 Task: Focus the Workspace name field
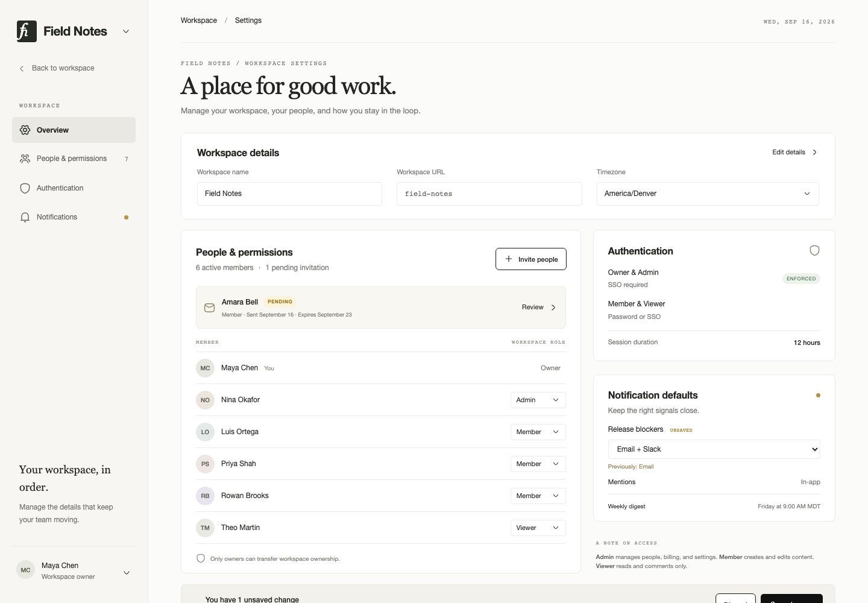[289, 194]
